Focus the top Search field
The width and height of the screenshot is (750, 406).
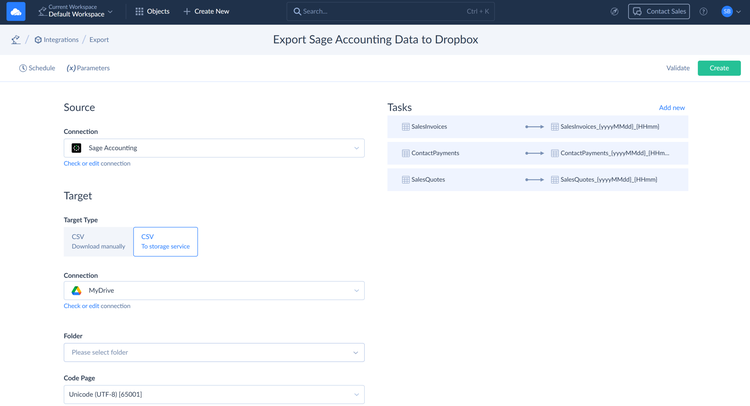click(390, 11)
